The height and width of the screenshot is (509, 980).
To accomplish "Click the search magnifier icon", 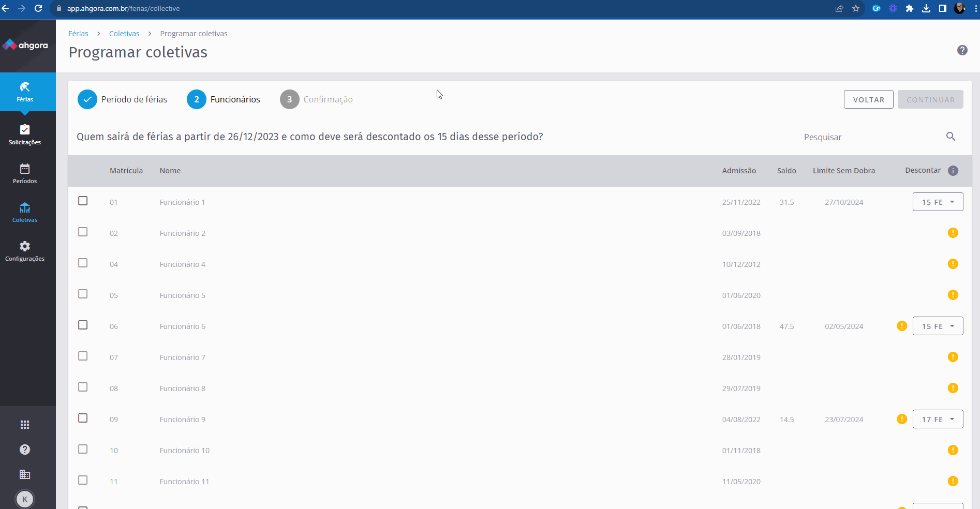I will (x=951, y=137).
